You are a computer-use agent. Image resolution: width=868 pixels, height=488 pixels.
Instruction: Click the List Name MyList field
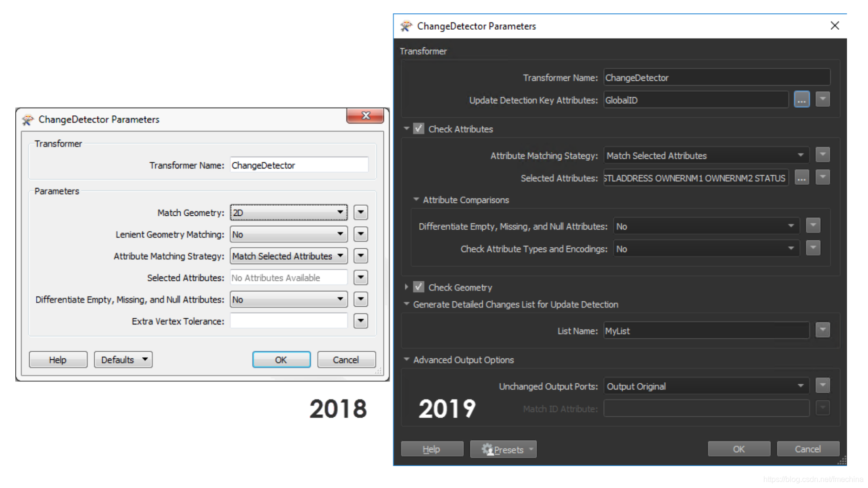(x=706, y=331)
